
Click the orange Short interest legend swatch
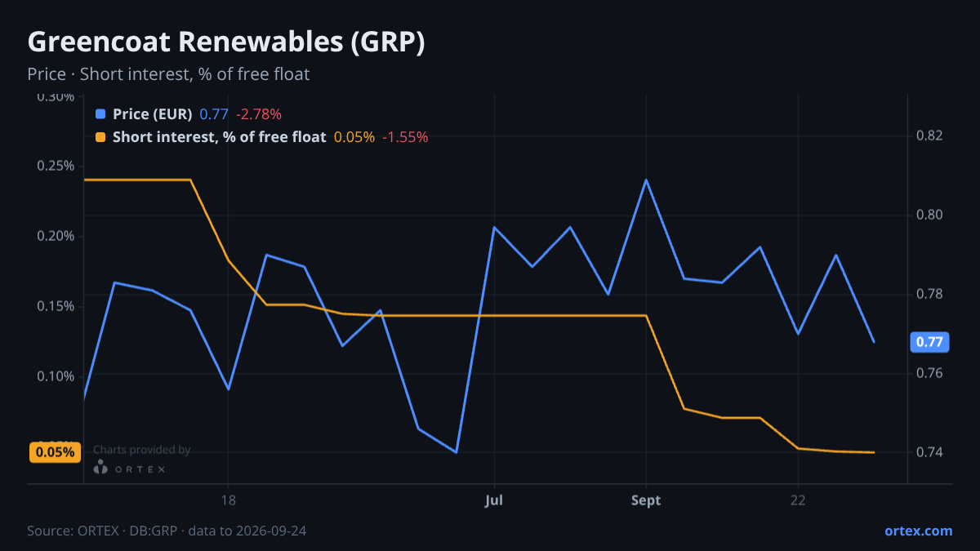[x=101, y=137]
